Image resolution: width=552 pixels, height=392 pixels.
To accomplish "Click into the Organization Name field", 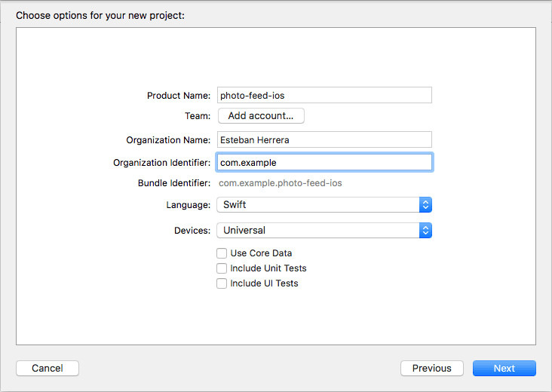I will coord(324,139).
